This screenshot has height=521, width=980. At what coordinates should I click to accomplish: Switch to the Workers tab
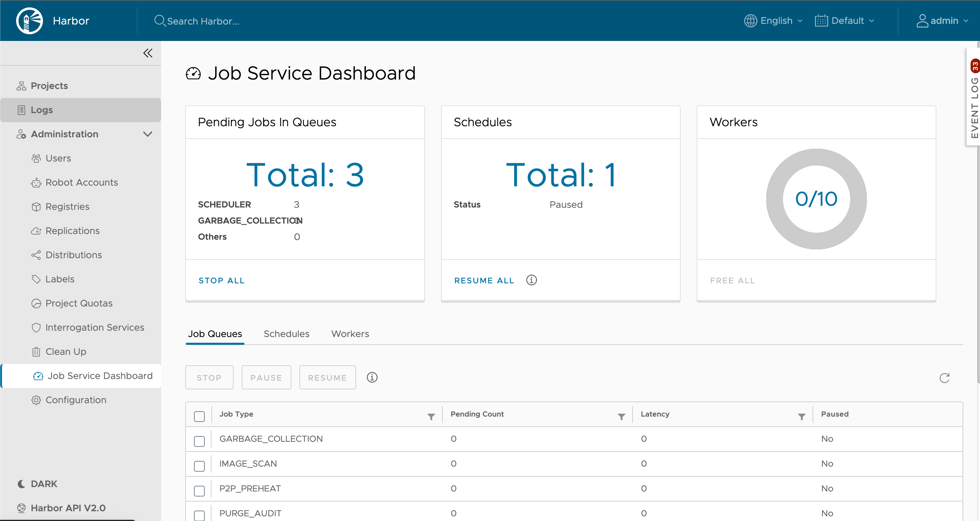click(x=350, y=334)
